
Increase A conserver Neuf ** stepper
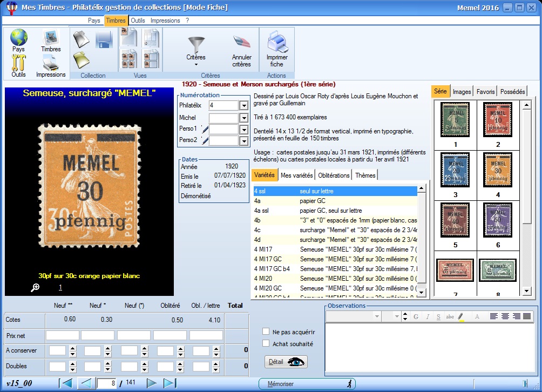point(72,348)
